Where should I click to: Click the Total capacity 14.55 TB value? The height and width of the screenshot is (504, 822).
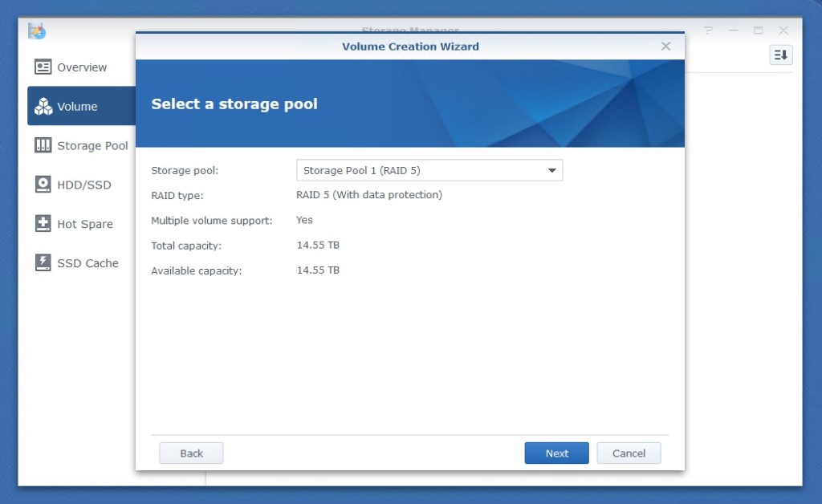318,245
